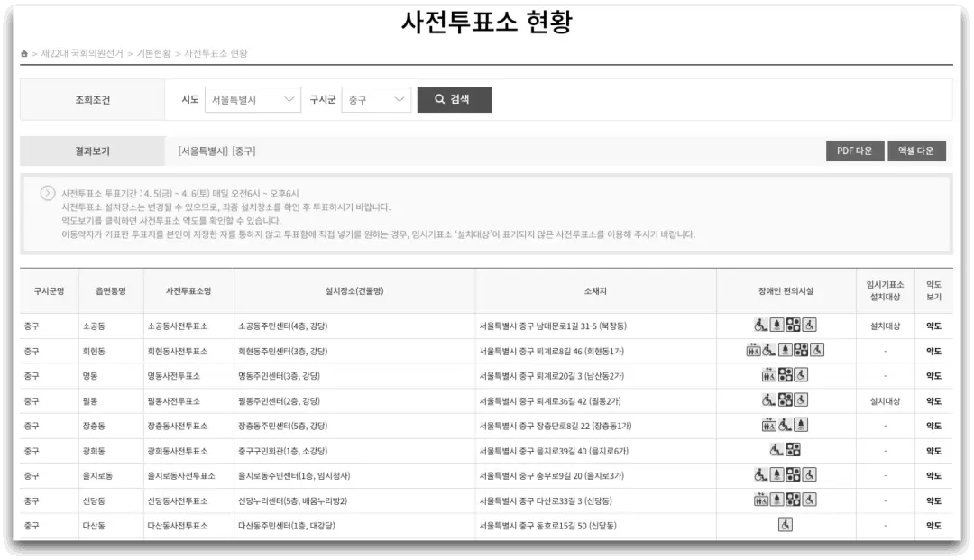This screenshot has width=974, height=560.
Task: Click the home icon in the breadcrumb
Action: tap(24, 53)
